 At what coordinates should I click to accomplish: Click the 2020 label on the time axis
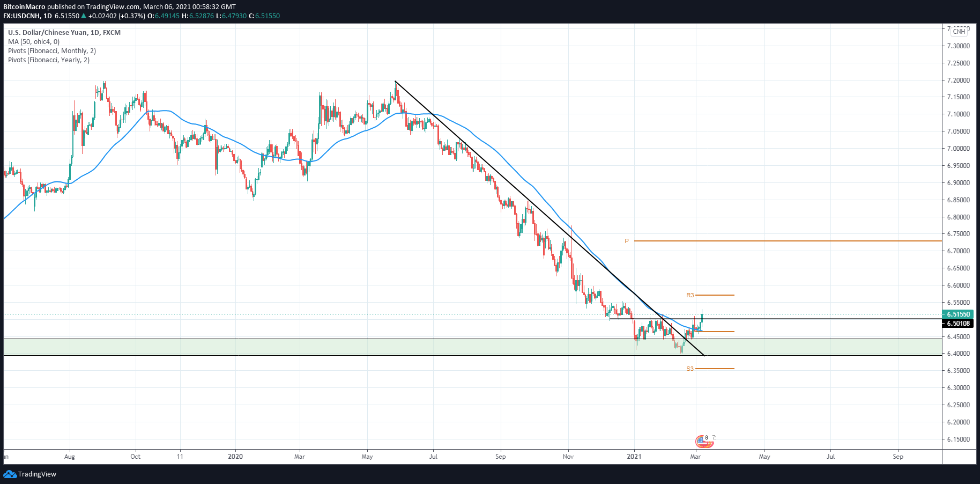235,457
